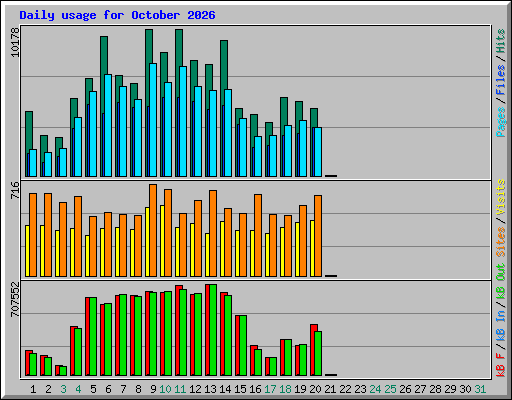Click the kB F legend label
Image resolution: width=512 pixels, height=400 pixels.
500,365
